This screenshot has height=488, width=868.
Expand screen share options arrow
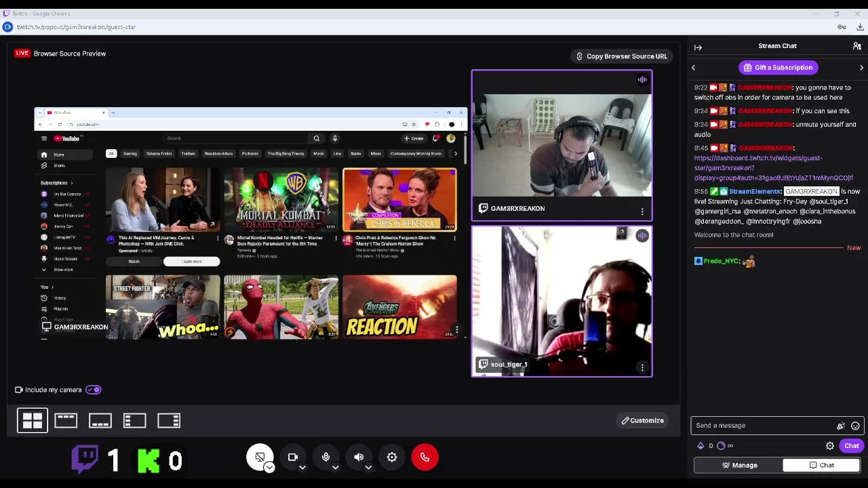pos(269,467)
